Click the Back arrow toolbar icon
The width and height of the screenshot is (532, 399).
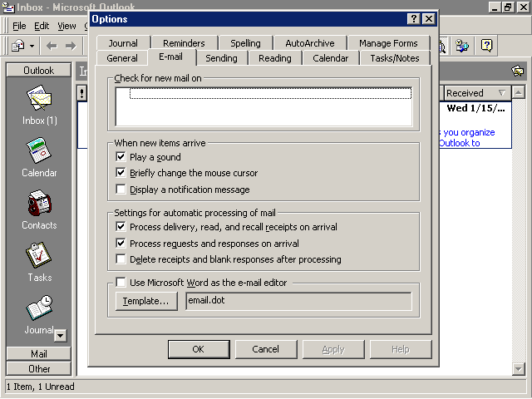point(52,46)
